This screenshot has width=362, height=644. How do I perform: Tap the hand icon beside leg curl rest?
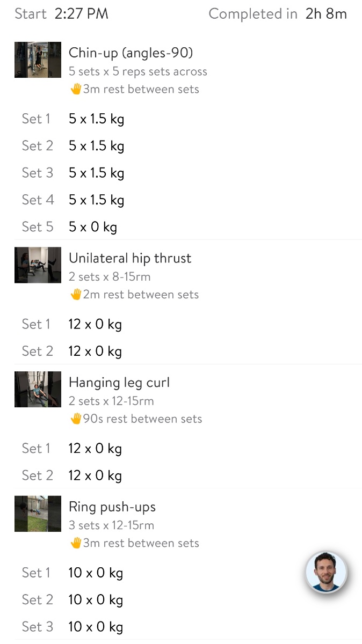[76, 419]
